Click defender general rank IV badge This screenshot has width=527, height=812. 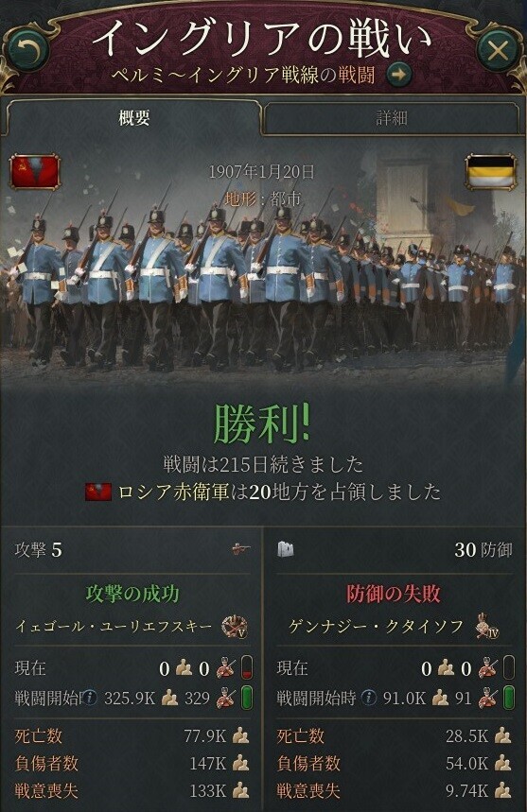487,626
